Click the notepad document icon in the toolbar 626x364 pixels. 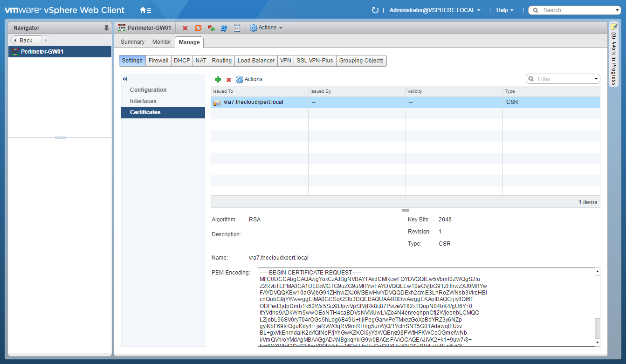[x=237, y=28]
